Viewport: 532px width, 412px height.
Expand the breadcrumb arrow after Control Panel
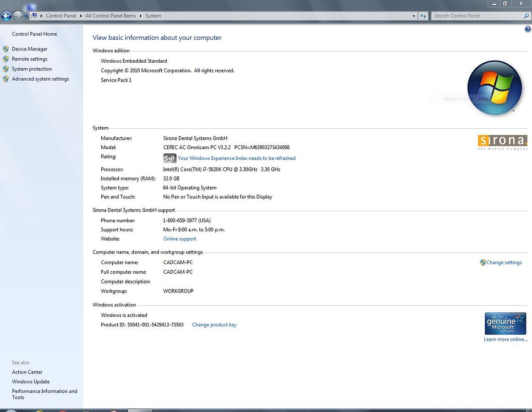coord(81,16)
